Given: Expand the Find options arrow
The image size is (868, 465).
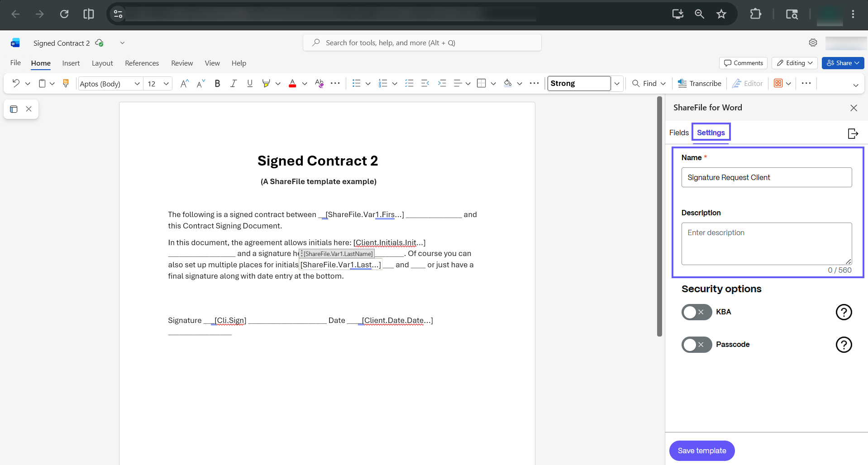Looking at the screenshot, I should [x=663, y=84].
